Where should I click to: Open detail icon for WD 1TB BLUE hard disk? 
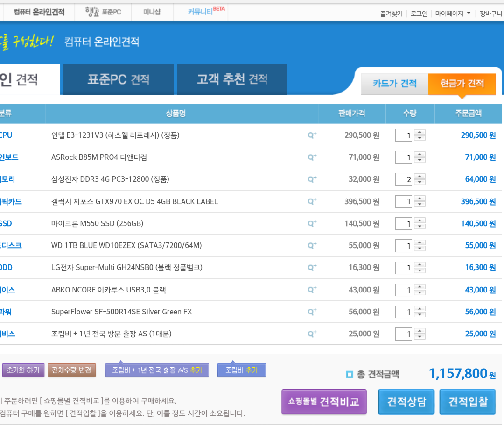(x=312, y=245)
